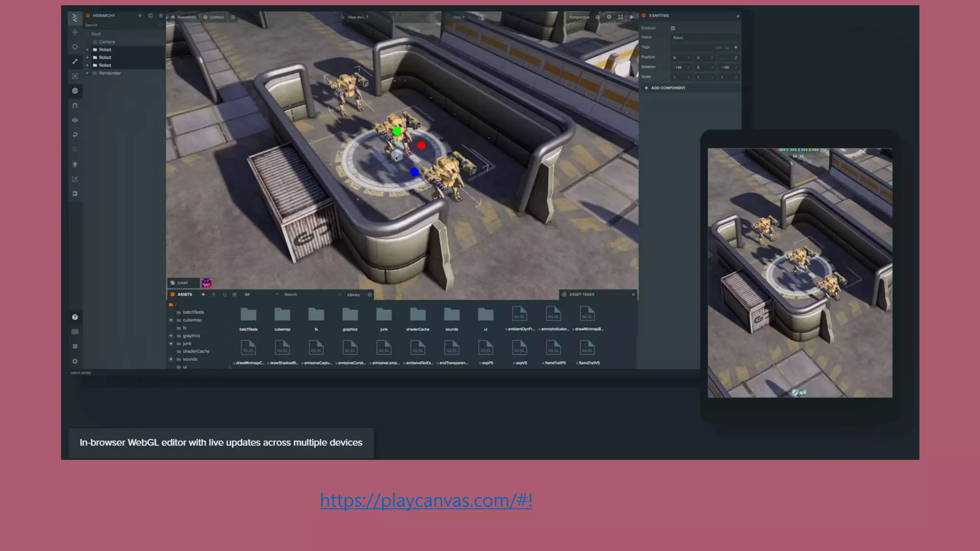The height and width of the screenshot is (551, 980).
Task: Select the Rotate gizmo tool
Action: click(x=75, y=47)
